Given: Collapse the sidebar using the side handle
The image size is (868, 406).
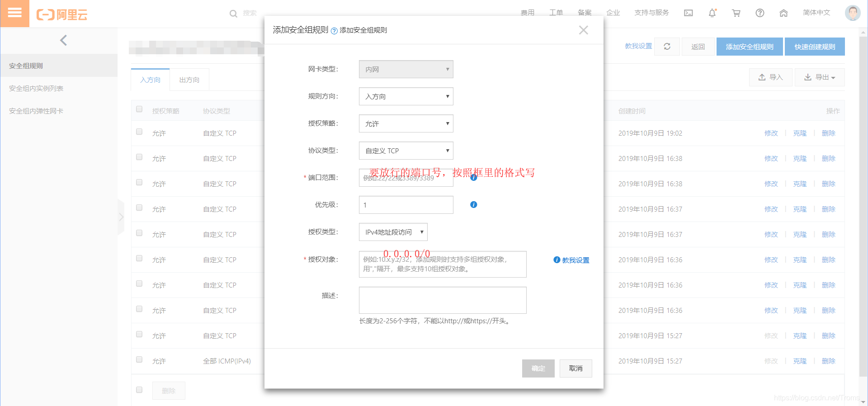Looking at the screenshot, I should click(x=121, y=217).
